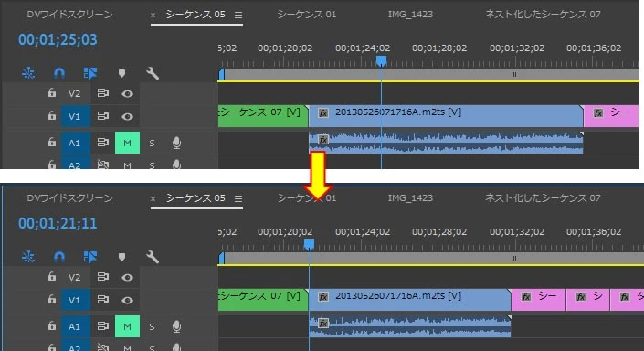Open wrench timeline settings in upper timeline
The image size is (644, 351).
[x=153, y=73]
